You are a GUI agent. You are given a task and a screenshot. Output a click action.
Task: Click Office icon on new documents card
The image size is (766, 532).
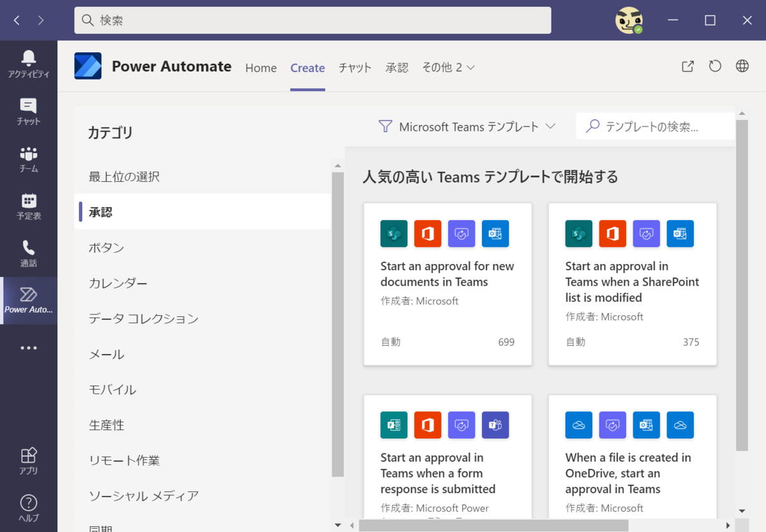428,233
